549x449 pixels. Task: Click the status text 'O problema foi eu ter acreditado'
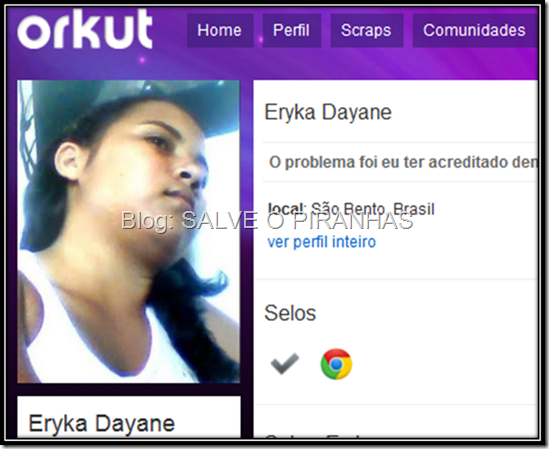click(403, 162)
